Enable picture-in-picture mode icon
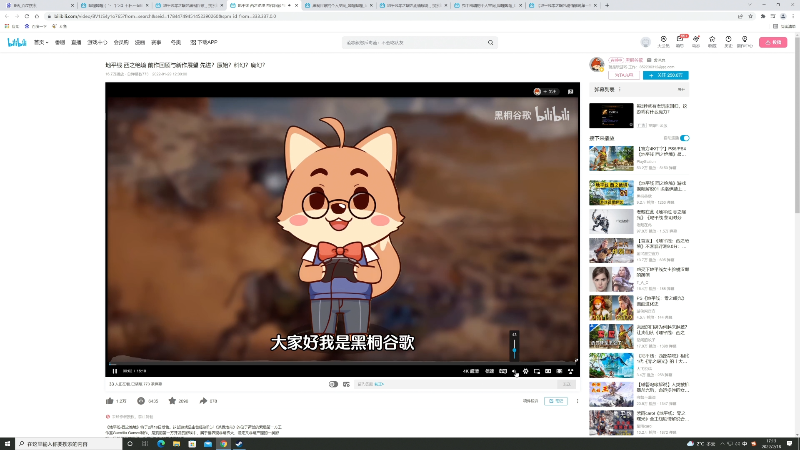The width and height of the screenshot is (800, 450). (x=537, y=371)
